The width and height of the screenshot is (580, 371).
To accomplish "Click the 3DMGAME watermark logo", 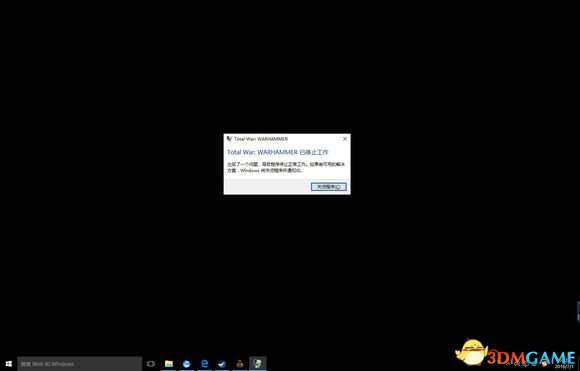I will click(x=515, y=353).
